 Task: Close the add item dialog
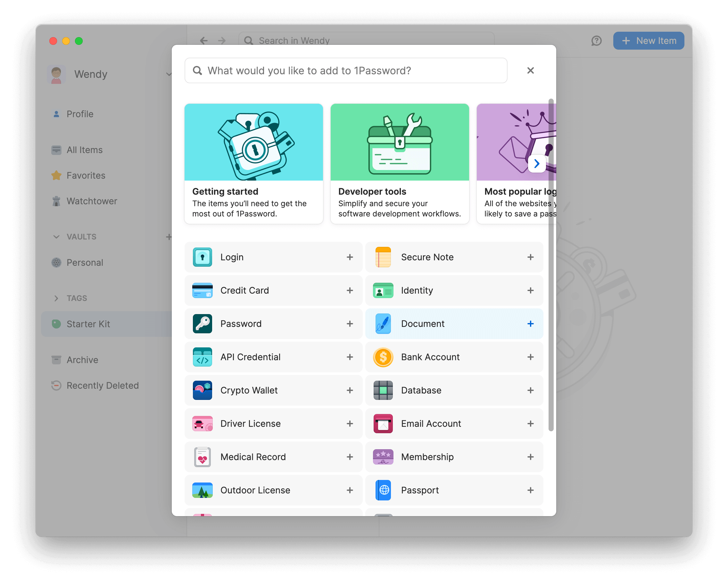tap(531, 70)
